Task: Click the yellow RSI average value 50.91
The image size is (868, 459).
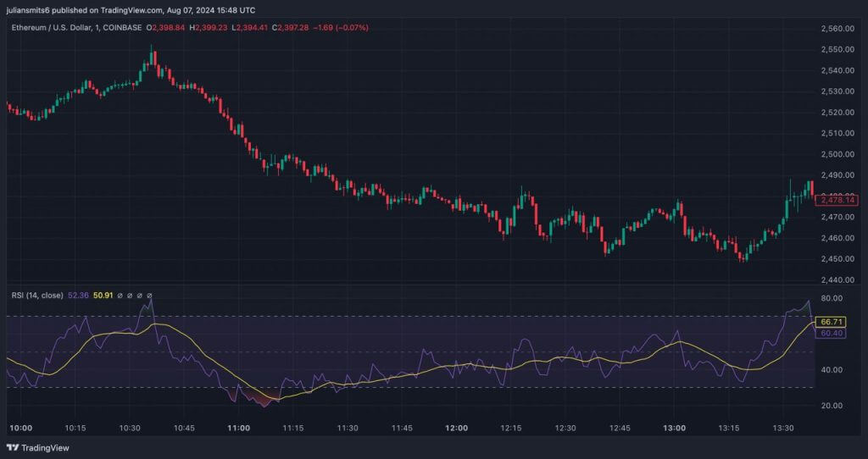Action: tap(103, 295)
